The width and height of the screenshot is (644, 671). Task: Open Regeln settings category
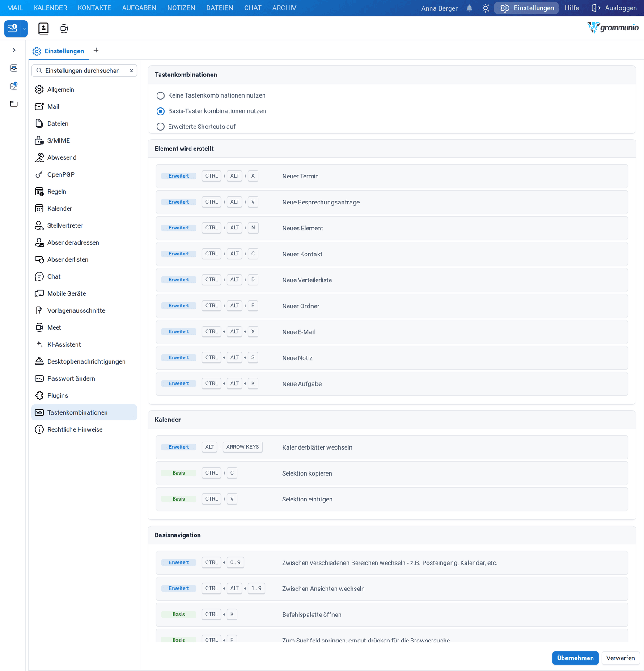point(84,191)
